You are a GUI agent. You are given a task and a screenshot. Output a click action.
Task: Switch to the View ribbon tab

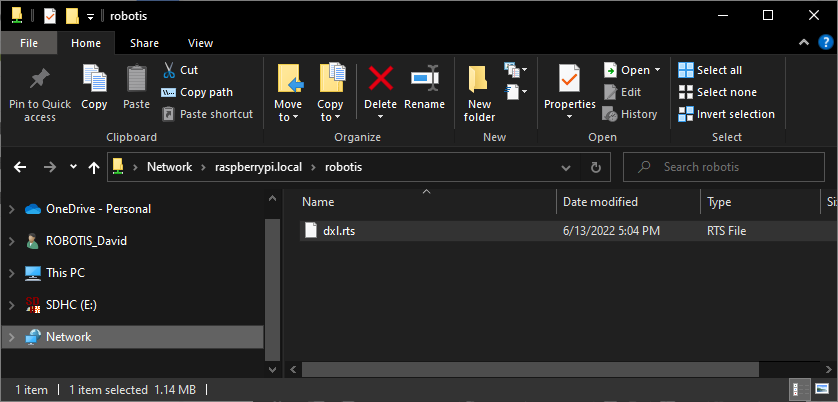200,43
